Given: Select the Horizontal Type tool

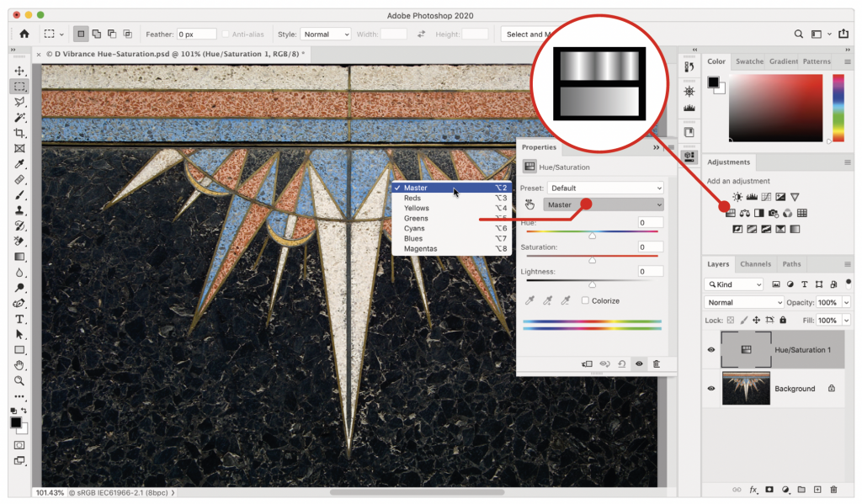Looking at the screenshot, I should point(19,320).
